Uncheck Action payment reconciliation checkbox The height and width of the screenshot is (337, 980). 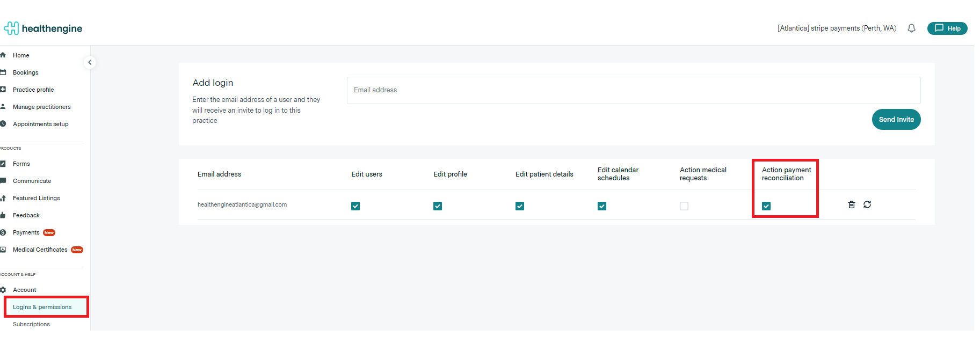tap(766, 206)
